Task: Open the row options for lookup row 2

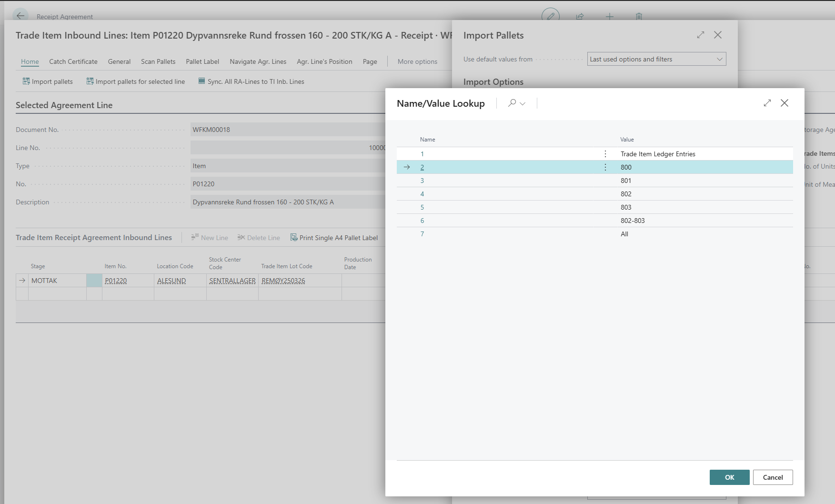Action: coord(605,167)
